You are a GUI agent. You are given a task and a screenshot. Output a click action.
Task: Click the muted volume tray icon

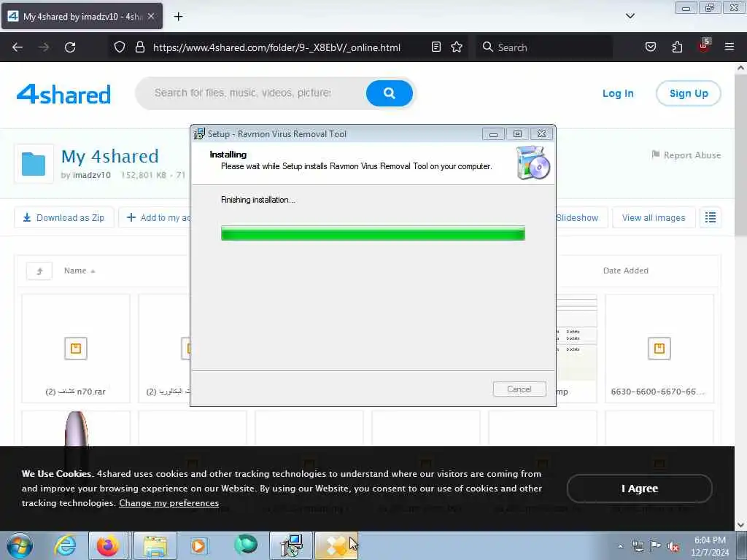tap(673, 547)
